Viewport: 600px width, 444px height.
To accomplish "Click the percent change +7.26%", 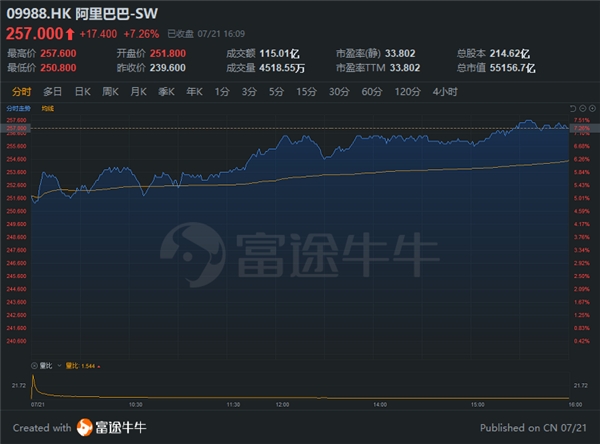I will pos(141,34).
